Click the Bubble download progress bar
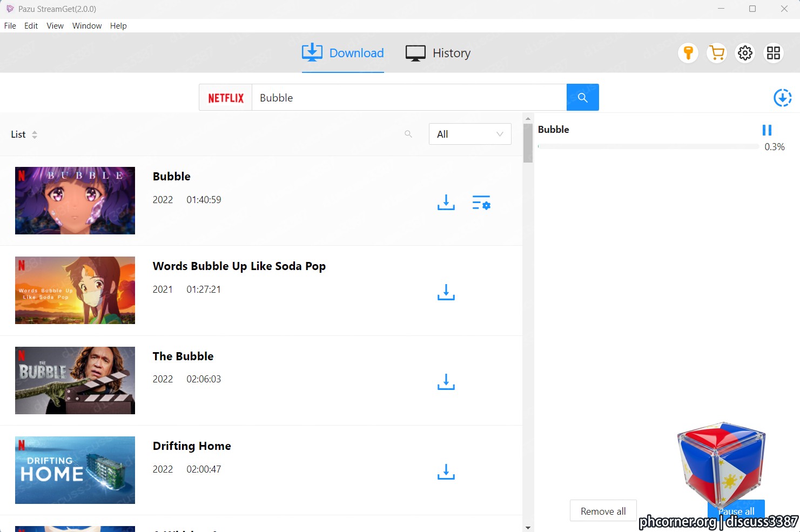 pyautogui.click(x=648, y=146)
